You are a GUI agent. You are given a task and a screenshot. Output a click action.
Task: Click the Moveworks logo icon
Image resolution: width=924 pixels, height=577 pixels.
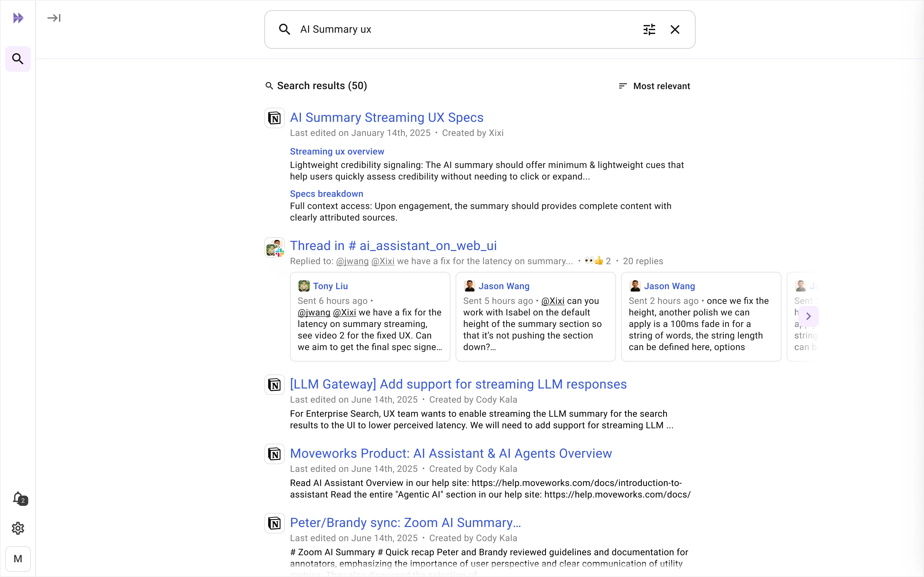[x=18, y=18]
